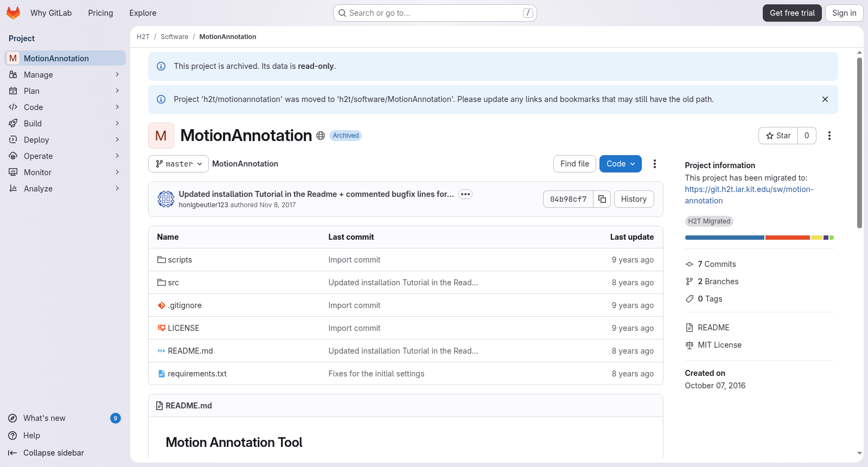Image resolution: width=868 pixels, height=467 pixels.
Task: Click the Find file button
Action: [x=575, y=164]
